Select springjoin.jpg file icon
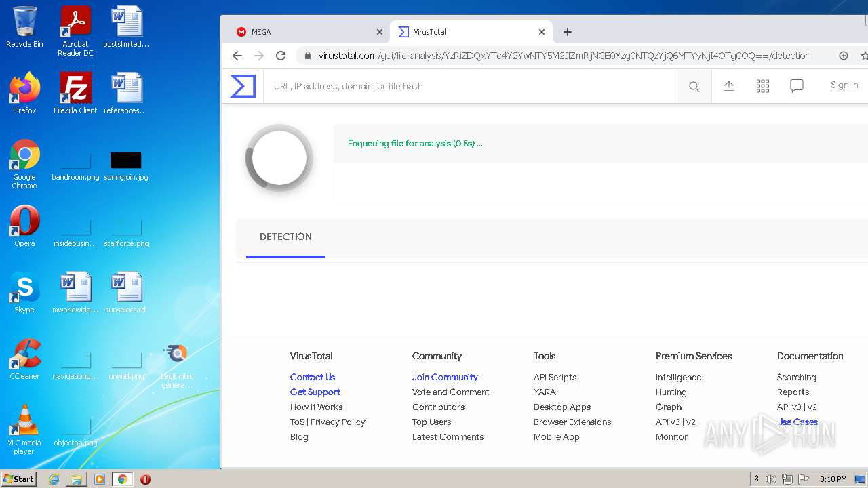Viewport: 868px width, 488px height. coord(126,166)
